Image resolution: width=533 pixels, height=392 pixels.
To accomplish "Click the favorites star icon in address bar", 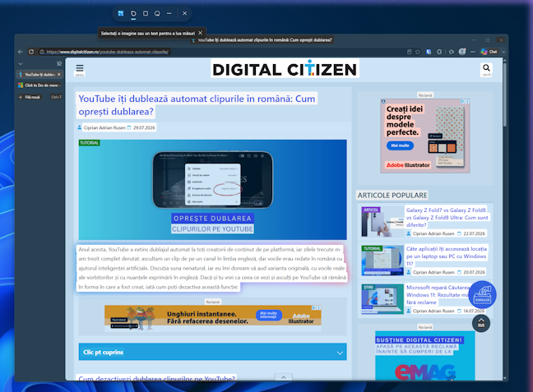I will point(418,52).
